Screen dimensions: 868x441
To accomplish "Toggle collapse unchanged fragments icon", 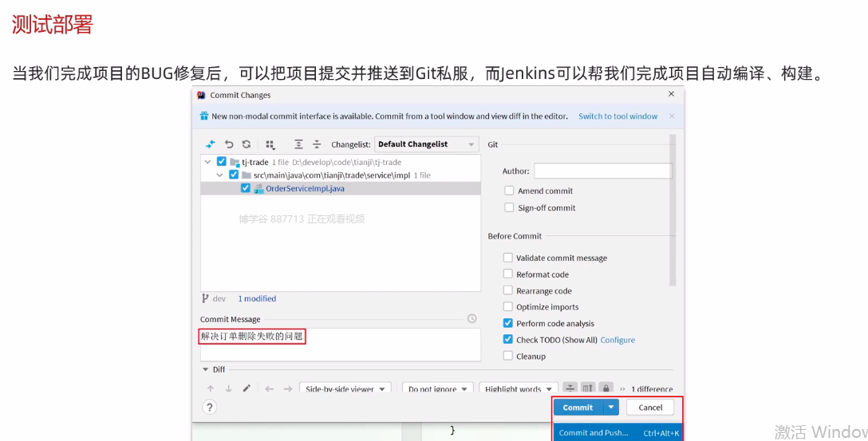I will (x=570, y=388).
